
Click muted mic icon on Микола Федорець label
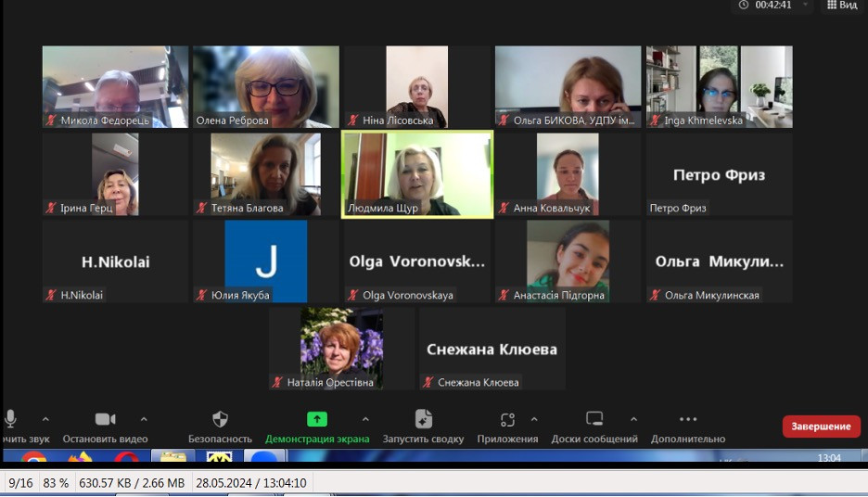tap(52, 121)
